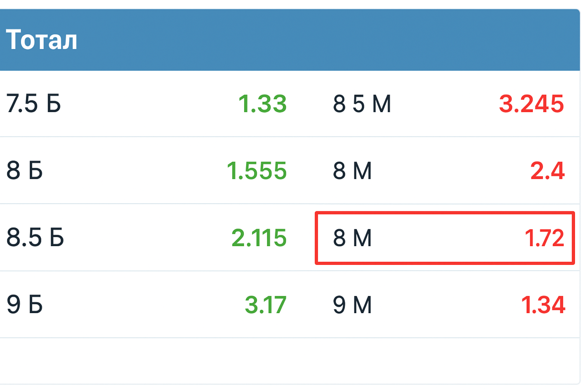Select the 2.115 odds for 8.5 Б
This screenshot has height=392, width=588.
[x=259, y=238]
